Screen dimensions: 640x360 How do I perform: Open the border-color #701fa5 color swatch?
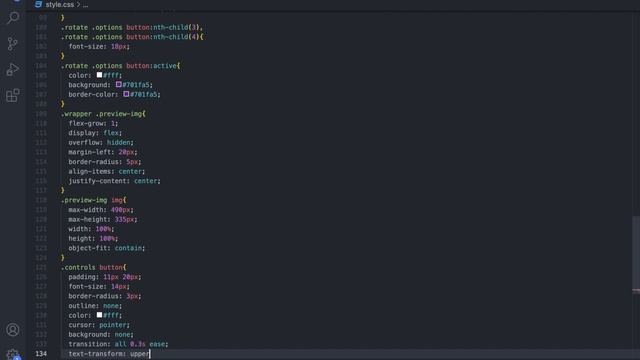126,94
